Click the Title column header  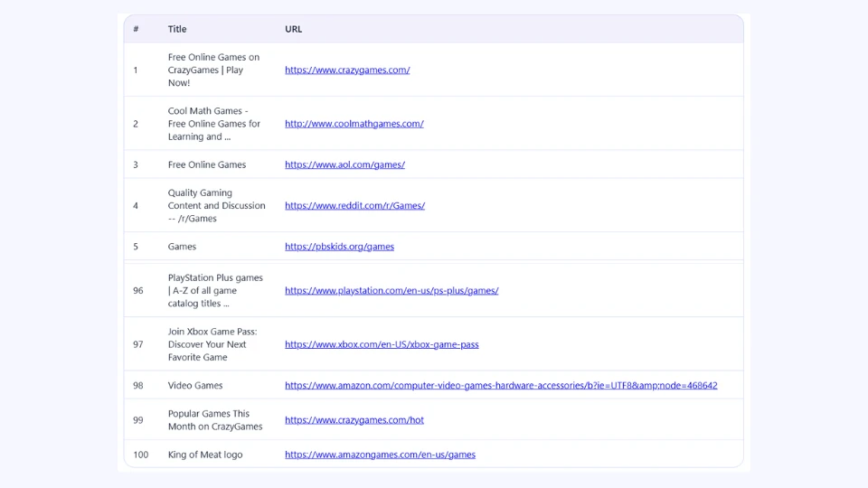coord(177,29)
